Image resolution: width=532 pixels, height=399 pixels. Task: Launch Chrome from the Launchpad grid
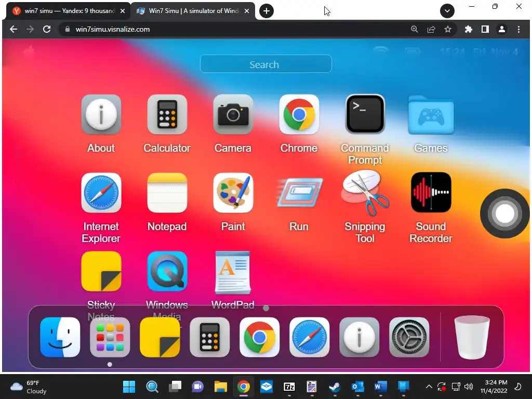(299, 114)
